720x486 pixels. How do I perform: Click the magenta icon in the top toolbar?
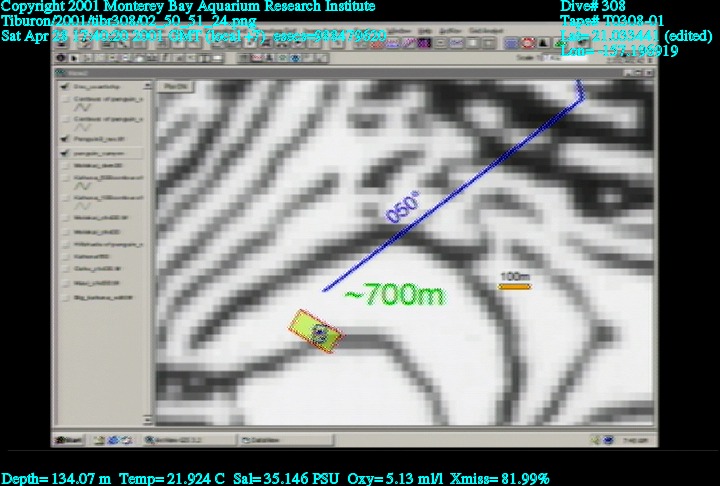click(422, 43)
